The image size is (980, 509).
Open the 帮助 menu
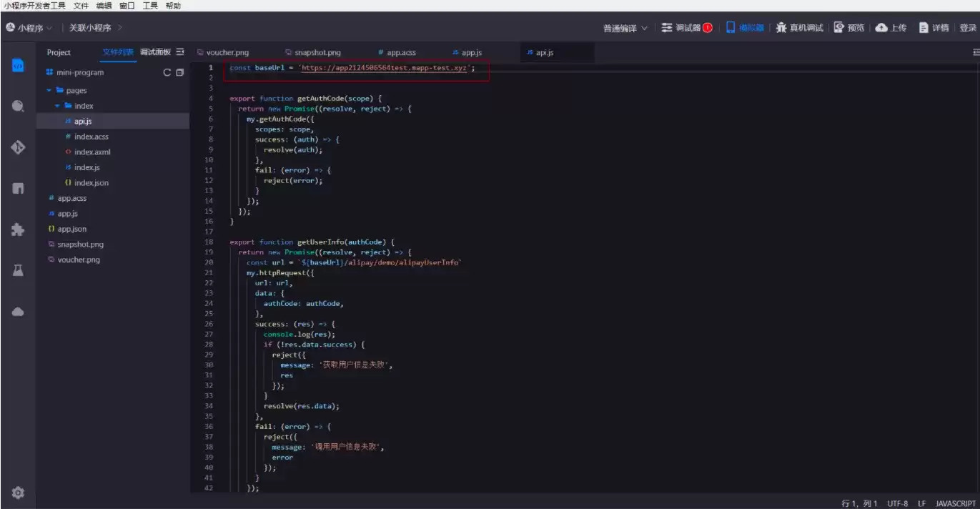pyautogui.click(x=173, y=6)
